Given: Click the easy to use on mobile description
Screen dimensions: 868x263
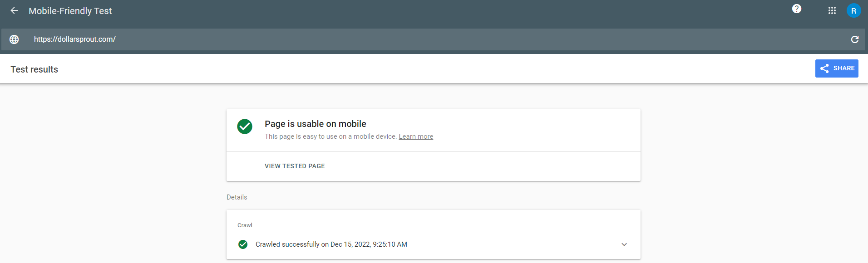Looking at the screenshot, I should pos(330,136).
